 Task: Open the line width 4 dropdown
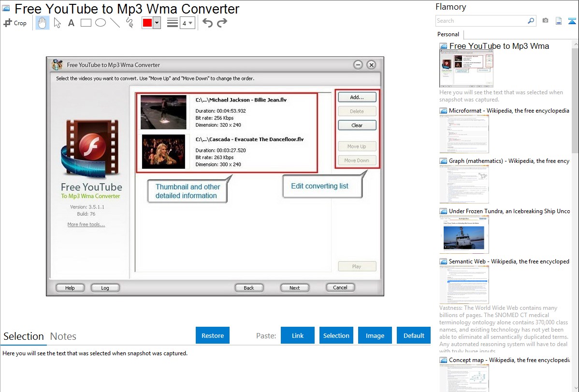click(x=187, y=23)
